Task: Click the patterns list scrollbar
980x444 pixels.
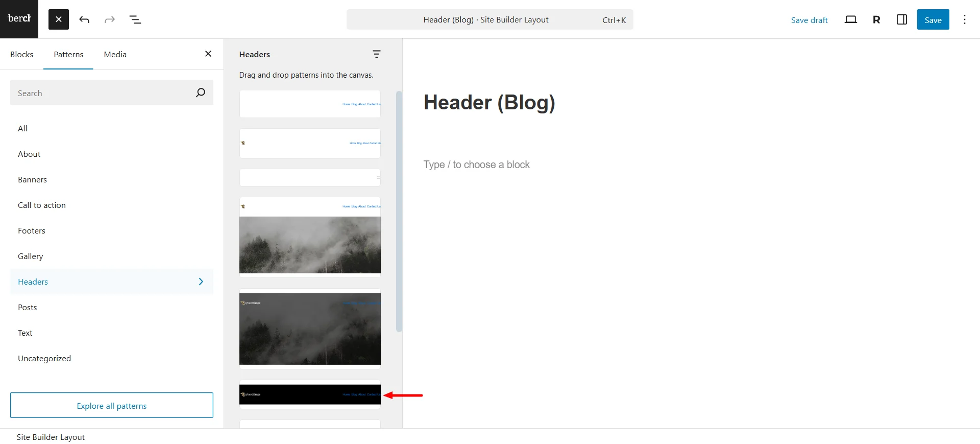Action: tap(399, 212)
